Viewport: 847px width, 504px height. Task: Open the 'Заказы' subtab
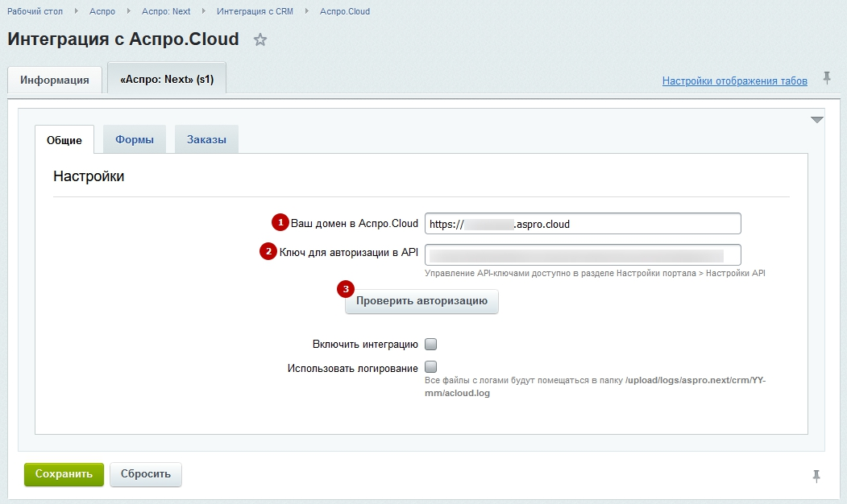coord(206,140)
